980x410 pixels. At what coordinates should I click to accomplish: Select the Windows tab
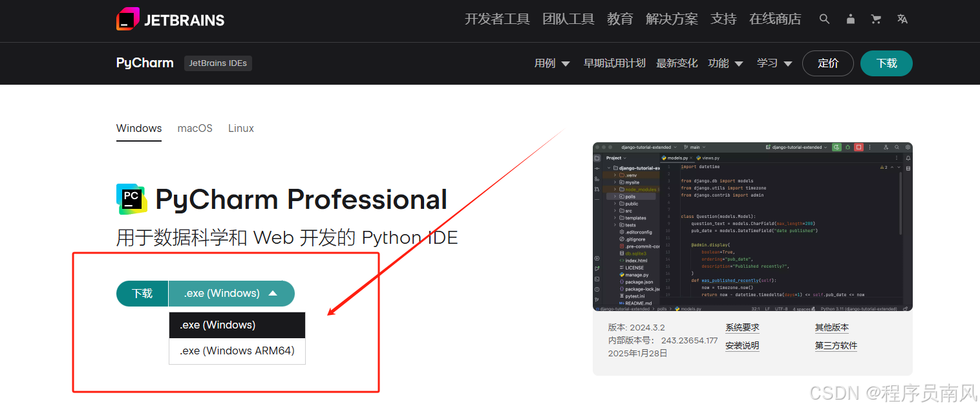139,128
